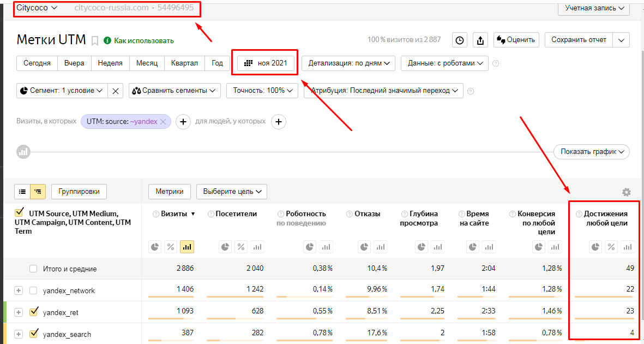Open the Детализация: по дням dropdown
The image size is (644, 344).
coord(348,63)
